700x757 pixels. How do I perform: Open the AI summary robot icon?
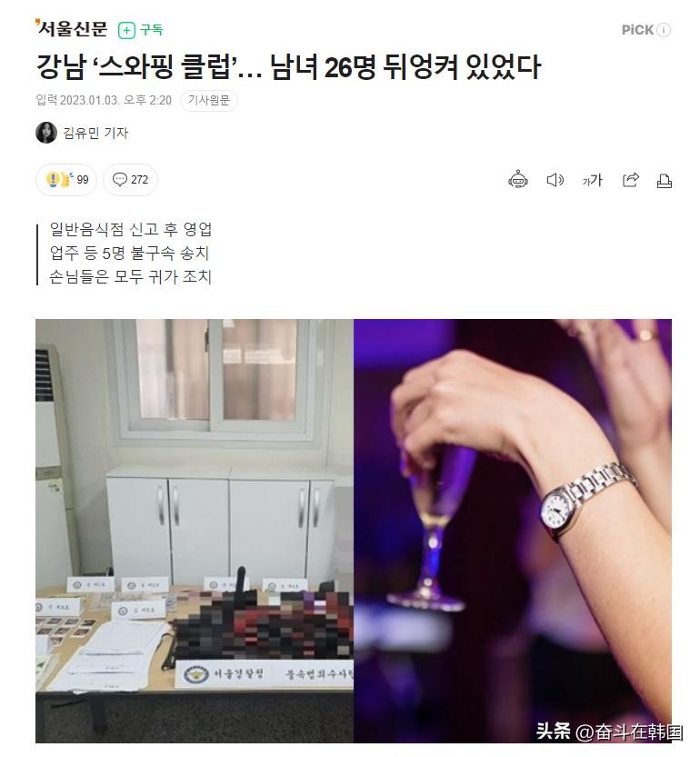pos(518,180)
